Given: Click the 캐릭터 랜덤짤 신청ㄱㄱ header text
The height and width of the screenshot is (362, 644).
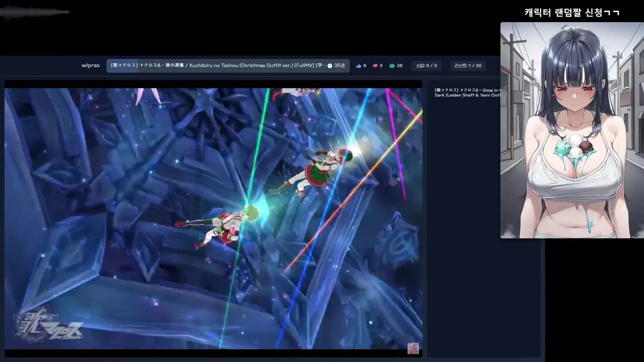Looking at the screenshot, I should tap(572, 13).
